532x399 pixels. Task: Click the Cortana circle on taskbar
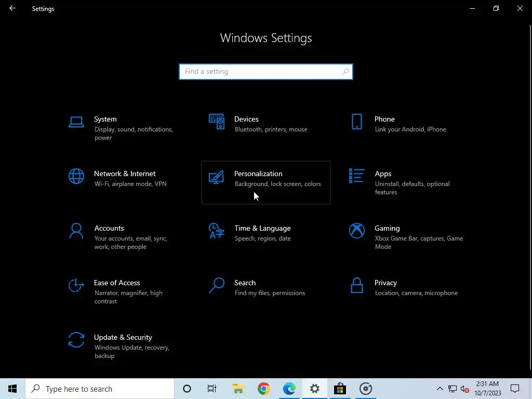click(187, 389)
